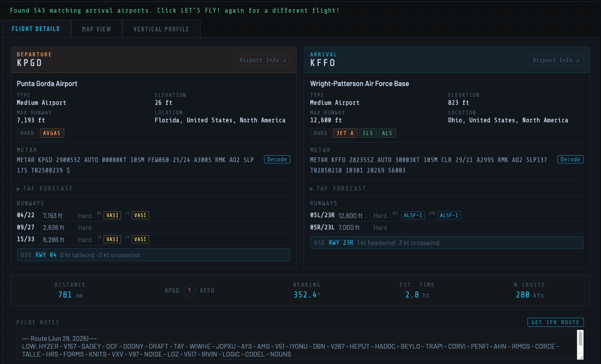Click the Found 543 matching airports status message

point(174,10)
